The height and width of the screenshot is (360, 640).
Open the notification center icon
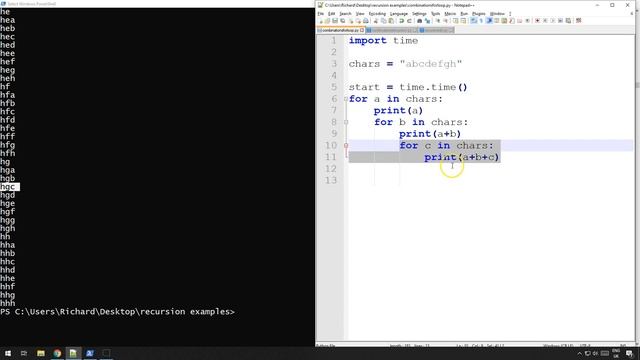point(629,353)
